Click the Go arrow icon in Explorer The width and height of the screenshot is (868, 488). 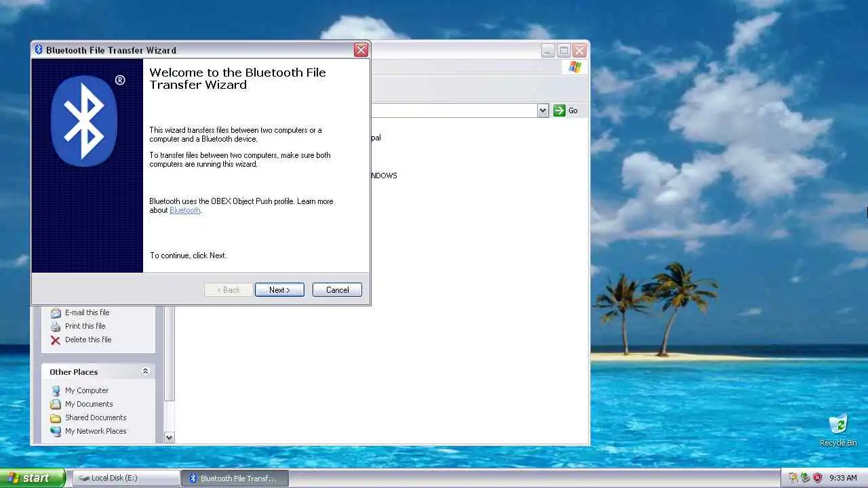click(x=559, y=110)
